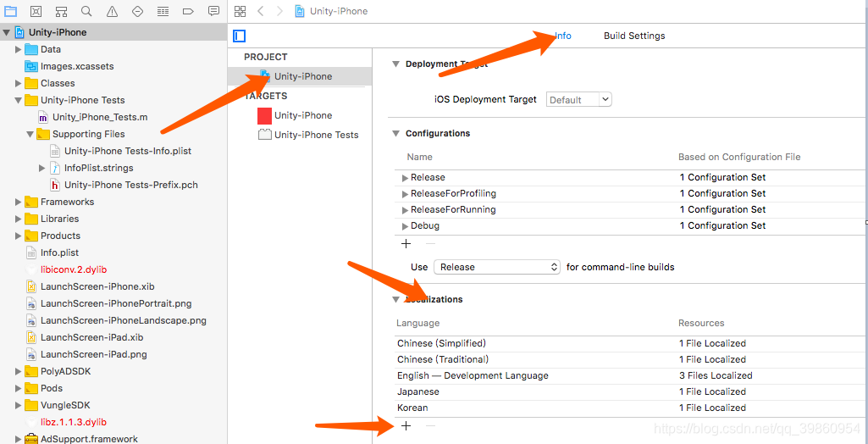Expand the Release configuration row
The height and width of the screenshot is (444, 868).
[406, 178]
